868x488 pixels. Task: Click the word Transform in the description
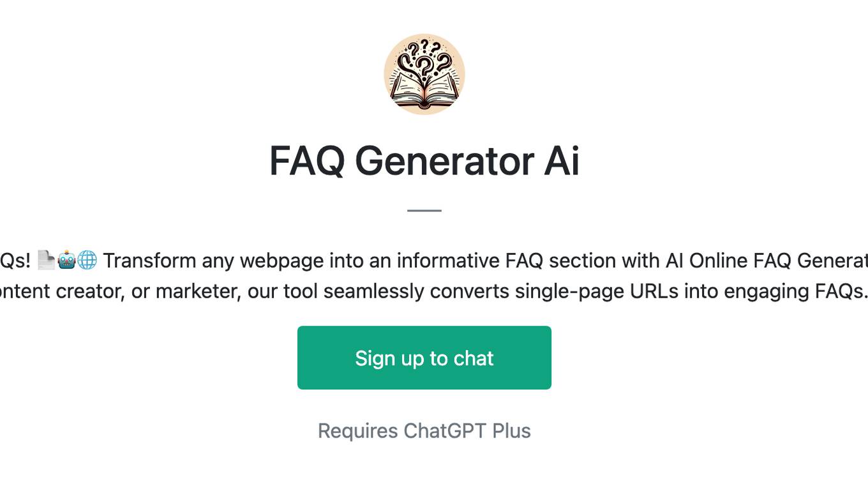pyautogui.click(x=149, y=260)
